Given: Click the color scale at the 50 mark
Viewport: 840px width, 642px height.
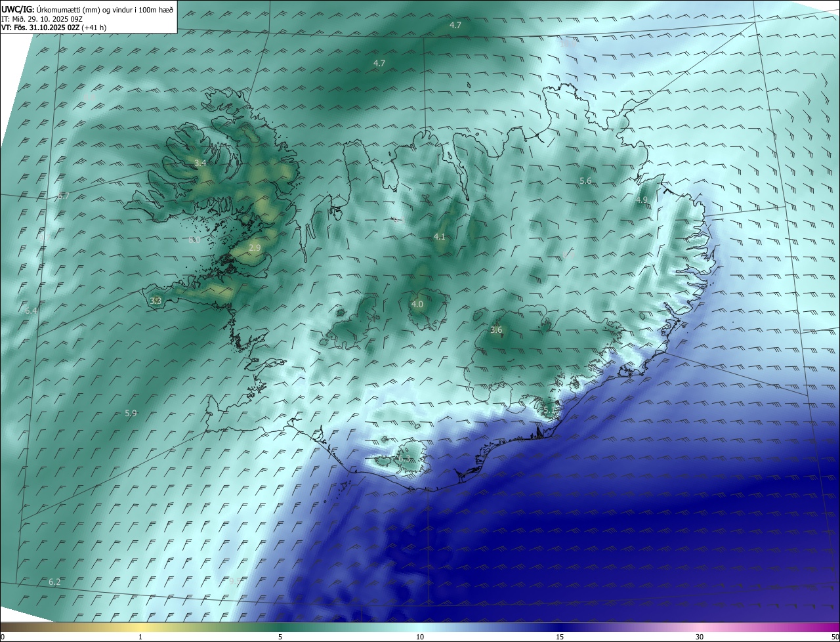Looking at the screenshot, I should 835,637.
